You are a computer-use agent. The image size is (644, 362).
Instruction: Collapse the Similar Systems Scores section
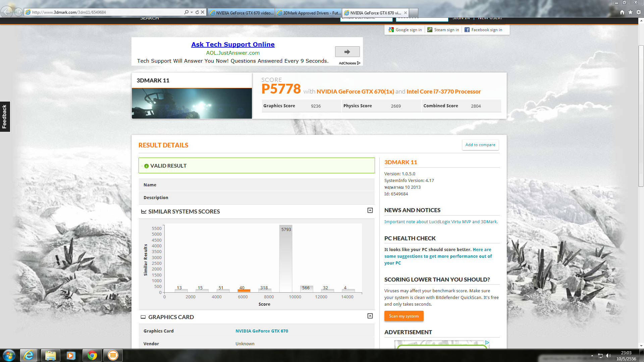370,210
